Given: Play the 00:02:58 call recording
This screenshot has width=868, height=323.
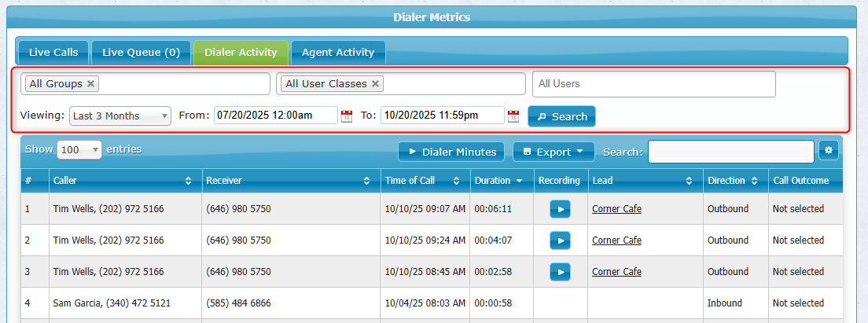Looking at the screenshot, I should (560, 272).
